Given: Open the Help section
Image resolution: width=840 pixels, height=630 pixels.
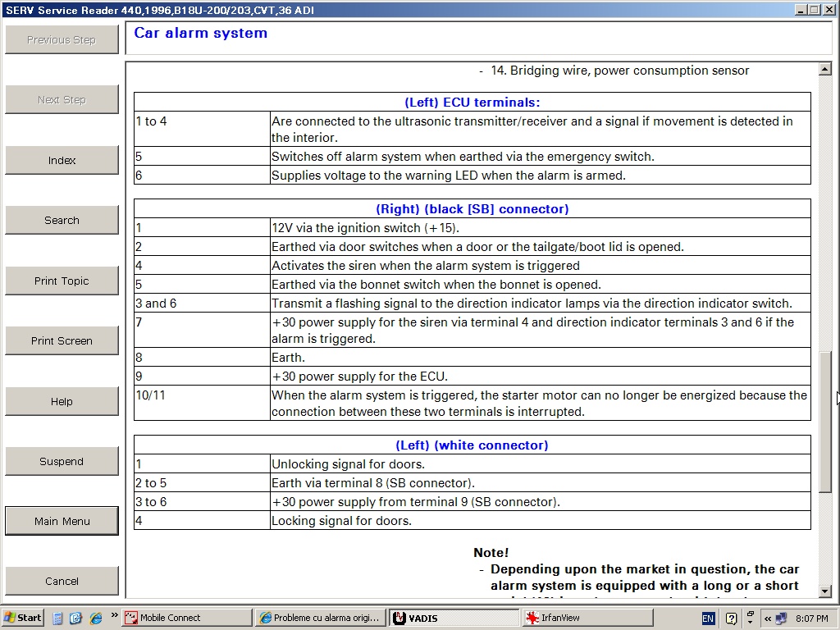Looking at the screenshot, I should coord(62,402).
